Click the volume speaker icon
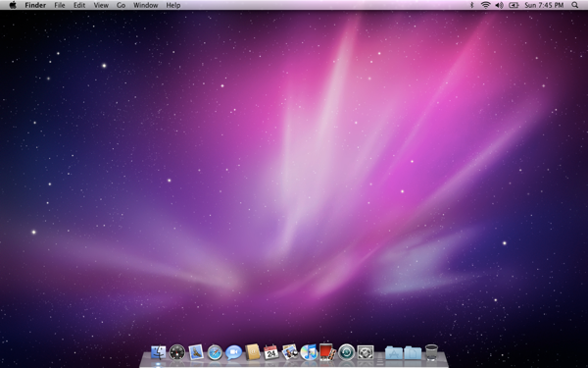The height and width of the screenshot is (368, 588). point(499,5)
